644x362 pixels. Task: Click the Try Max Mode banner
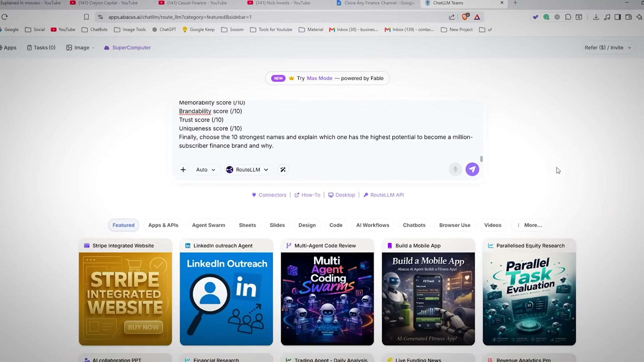click(x=327, y=78)
